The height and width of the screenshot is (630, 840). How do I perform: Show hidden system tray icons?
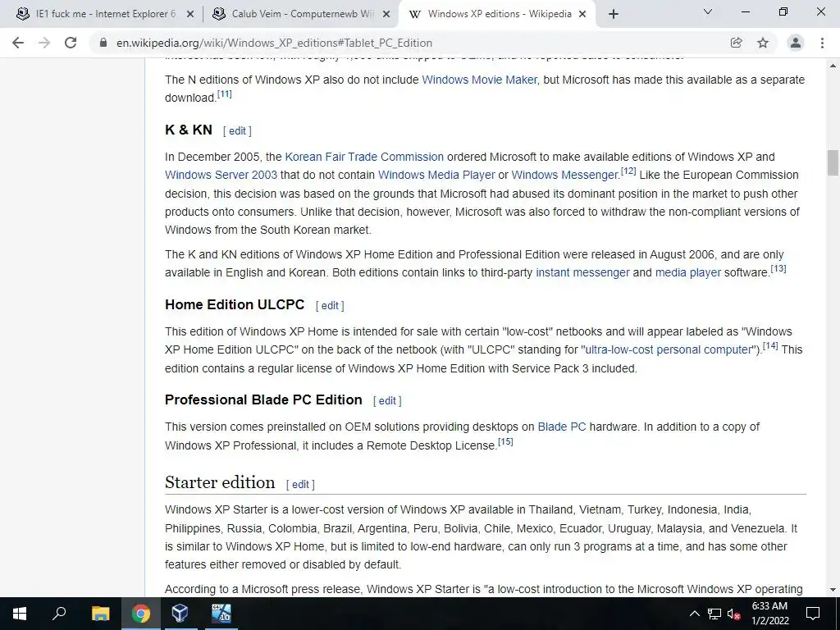pos(694,614)
